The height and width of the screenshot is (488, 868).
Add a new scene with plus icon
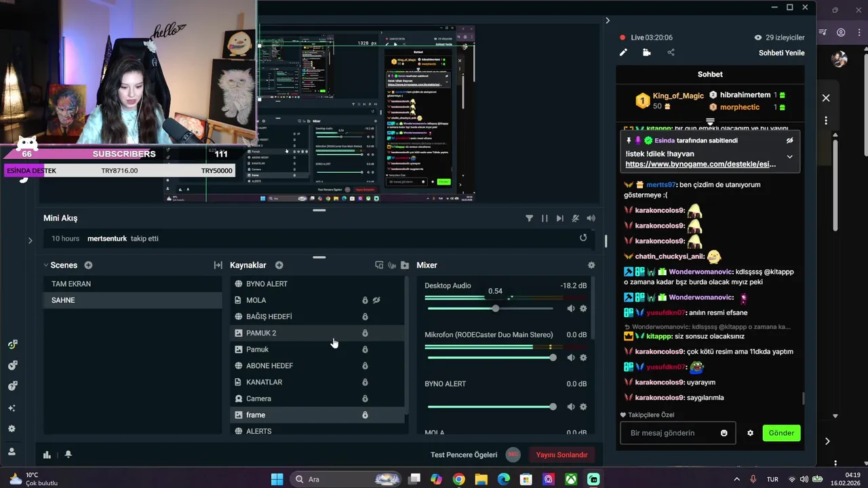point(88,265)
